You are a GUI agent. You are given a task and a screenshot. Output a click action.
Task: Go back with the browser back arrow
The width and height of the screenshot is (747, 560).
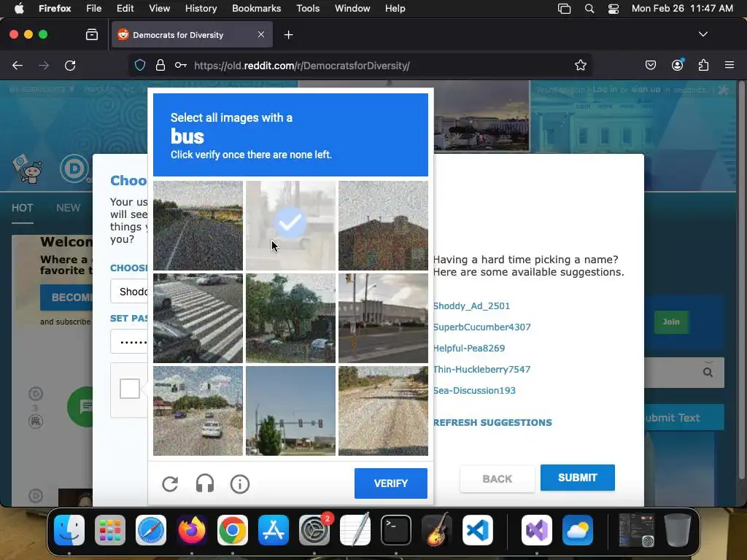pyautogui.click(x=18, y=65)
